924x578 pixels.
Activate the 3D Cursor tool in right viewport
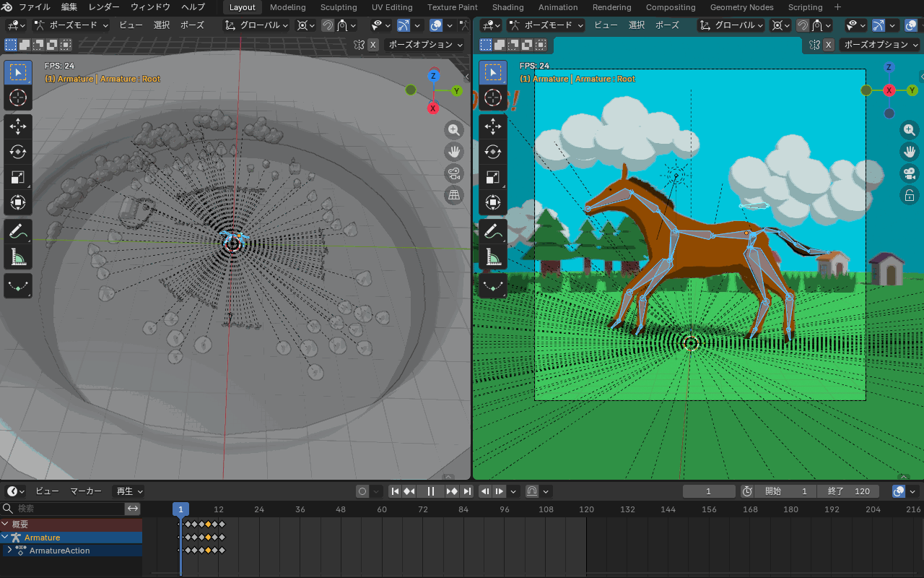pyautogui.click(x=493, y=98)
